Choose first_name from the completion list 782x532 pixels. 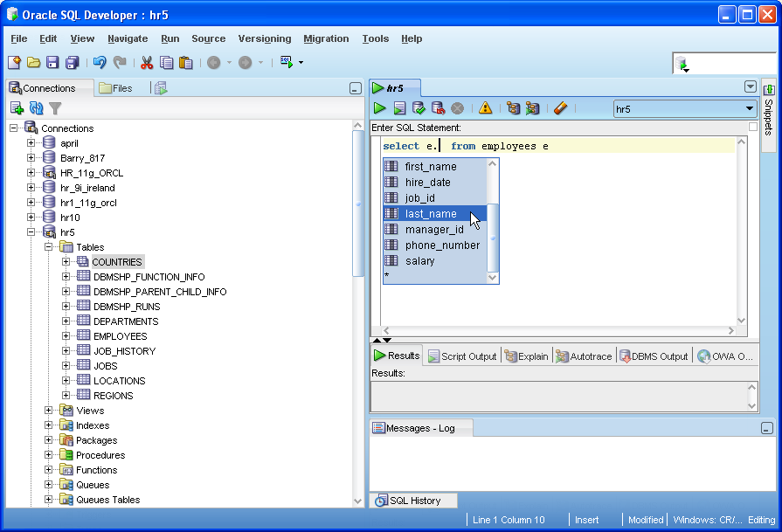pos(434,167)
